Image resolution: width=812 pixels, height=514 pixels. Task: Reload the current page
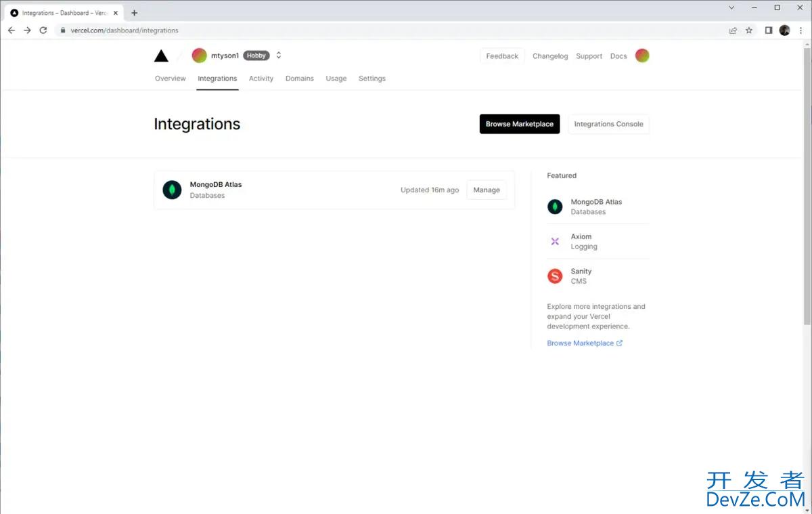pos(43,30)
